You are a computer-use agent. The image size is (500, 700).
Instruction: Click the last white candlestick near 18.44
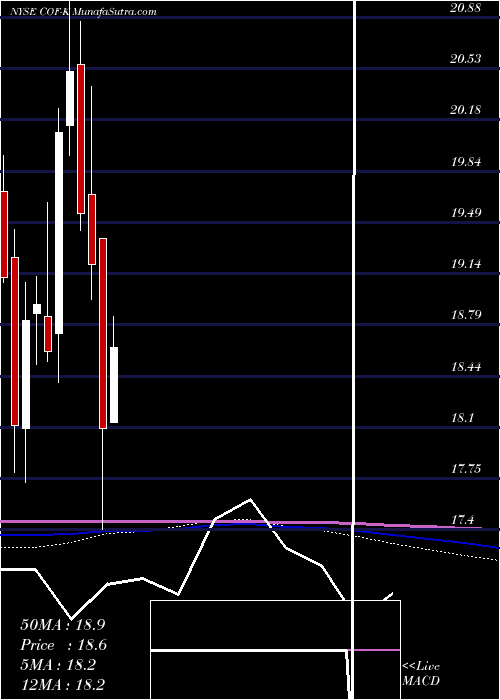pyautogui.click(x=114, y=385)
